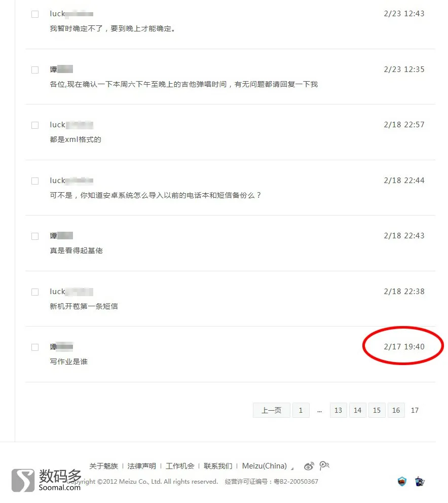Select the checkbox for the 2/18 22:44 message
This screenshot has height=503, width=448.
(35, 181)
